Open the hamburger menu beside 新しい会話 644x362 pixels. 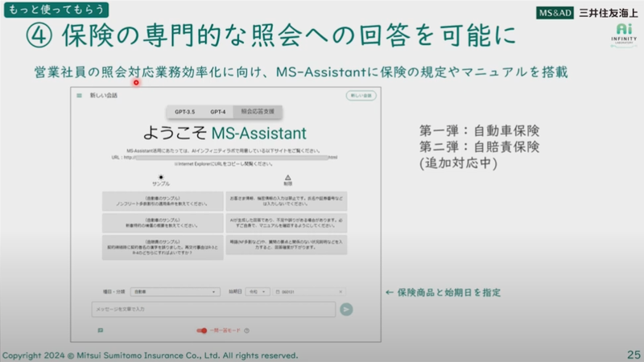(79, 96)
